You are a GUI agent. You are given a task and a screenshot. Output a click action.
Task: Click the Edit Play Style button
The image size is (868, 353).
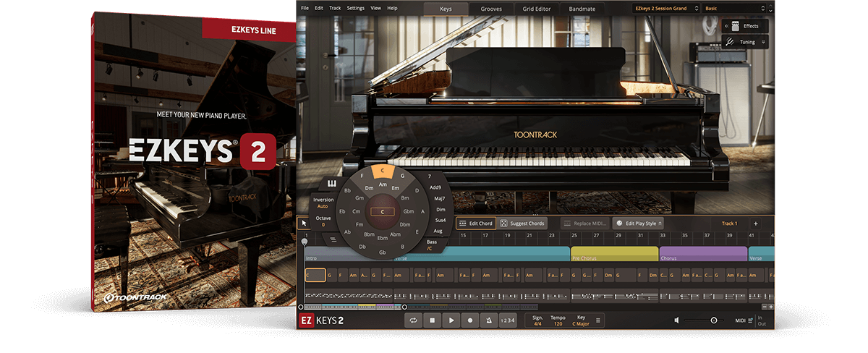click(639, 224)
